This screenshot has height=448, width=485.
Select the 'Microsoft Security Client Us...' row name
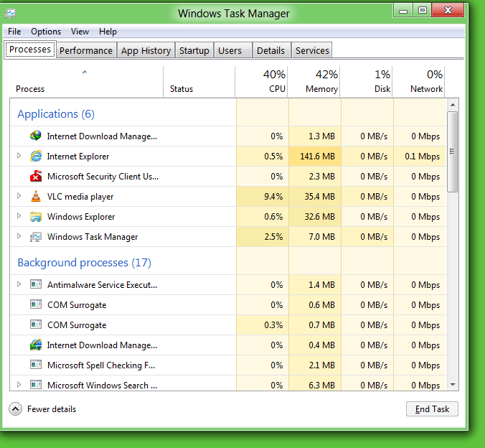[103, 177]
